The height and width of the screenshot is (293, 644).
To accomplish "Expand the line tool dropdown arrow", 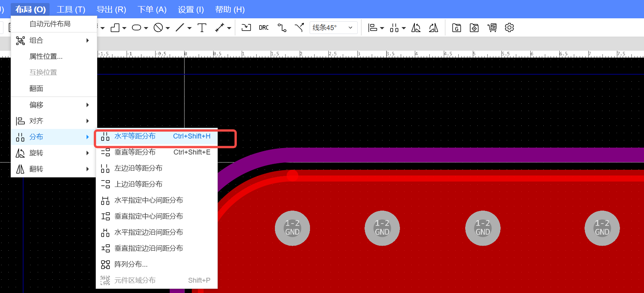I will tap(189, 28).
